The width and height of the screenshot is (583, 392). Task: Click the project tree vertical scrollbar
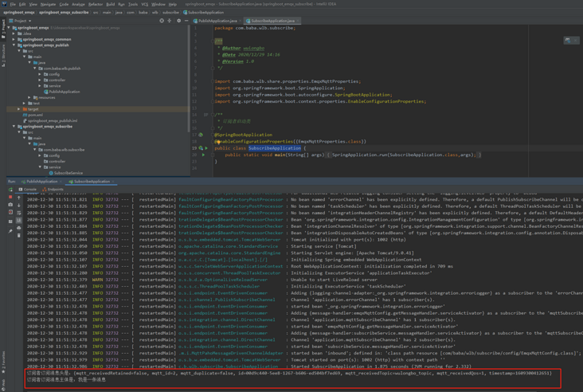pyautogui.click(x=189, y=80)
